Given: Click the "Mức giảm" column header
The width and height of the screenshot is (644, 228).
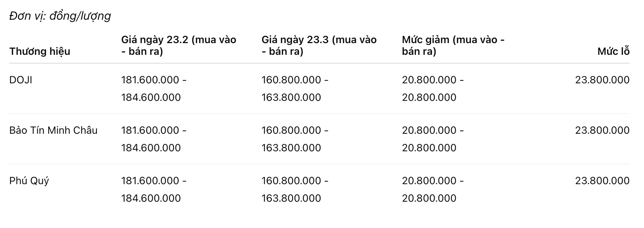Looking at the screenshot, I should point(453,45).
